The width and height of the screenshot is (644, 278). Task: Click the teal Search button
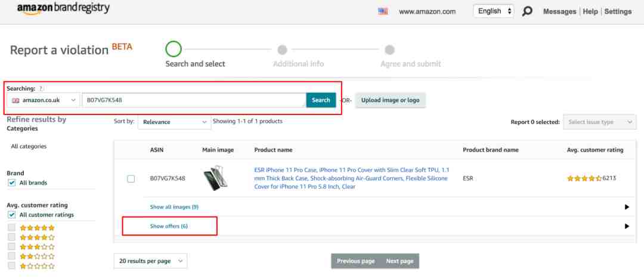click(321, 100)
